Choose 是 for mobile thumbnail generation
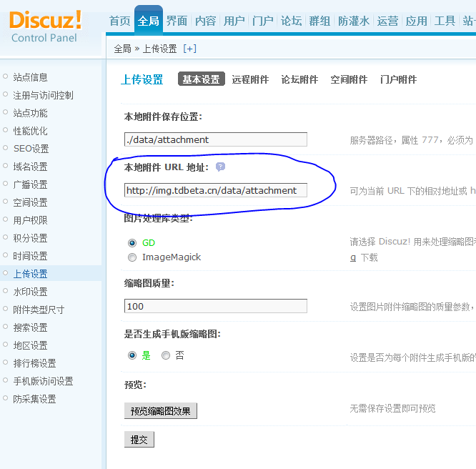The height and width of the screenshot is (469, 476). click(x=132, y=355)
